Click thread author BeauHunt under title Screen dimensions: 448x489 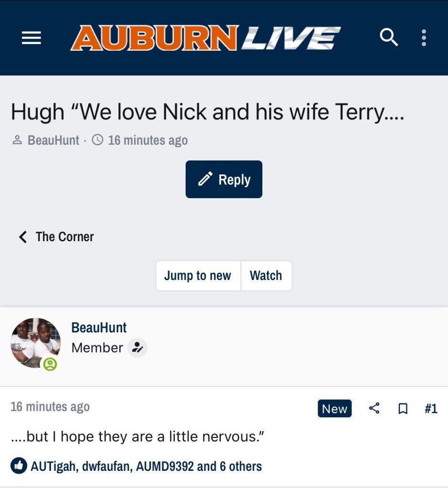[53, 140]
